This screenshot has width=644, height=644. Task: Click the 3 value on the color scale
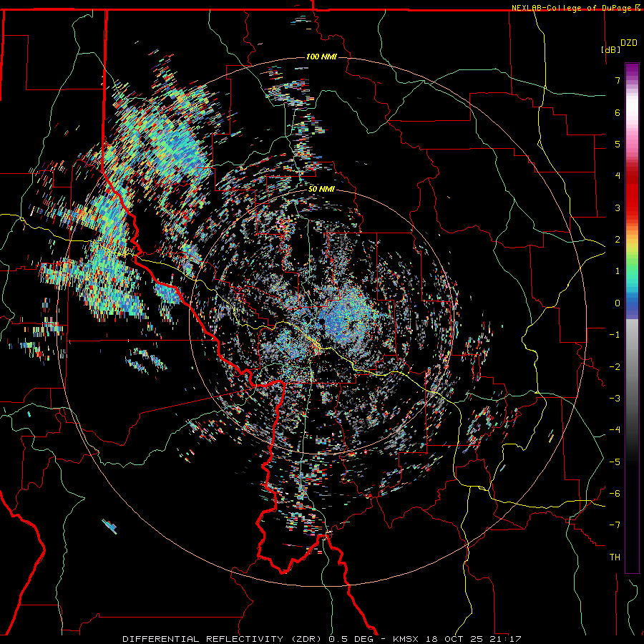click(x=618, y=208)
